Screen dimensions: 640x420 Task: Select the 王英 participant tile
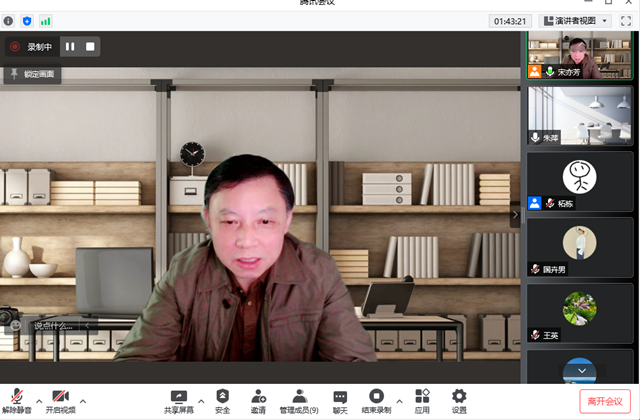pyautogui.click(x=580, y=313)
